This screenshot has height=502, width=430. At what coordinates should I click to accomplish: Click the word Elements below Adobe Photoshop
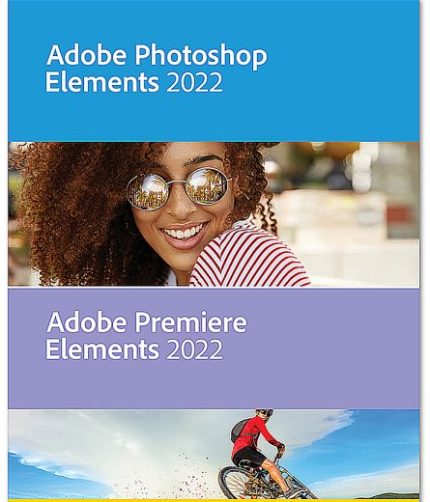click(x=102, y=82)
